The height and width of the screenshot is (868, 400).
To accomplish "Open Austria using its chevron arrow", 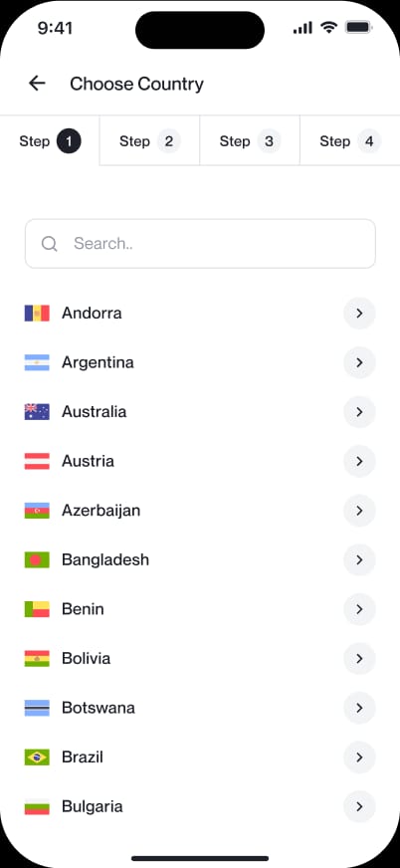I will [359, 461].
